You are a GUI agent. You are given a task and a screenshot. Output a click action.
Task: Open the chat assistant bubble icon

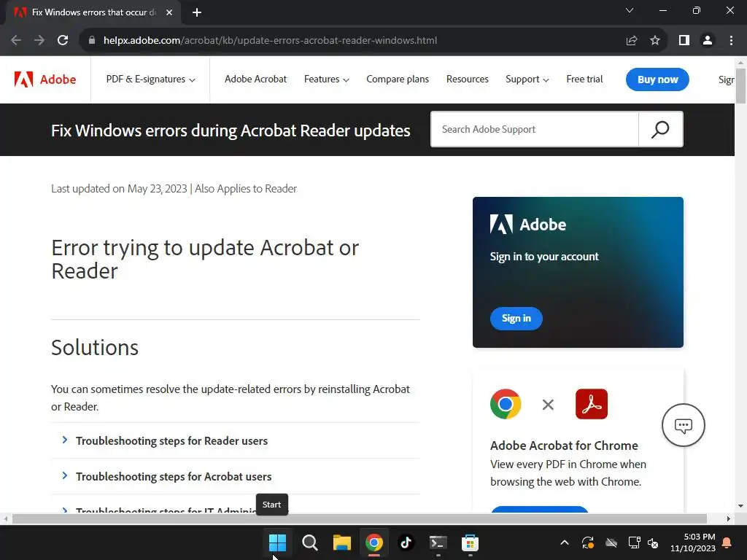(683, 425)
